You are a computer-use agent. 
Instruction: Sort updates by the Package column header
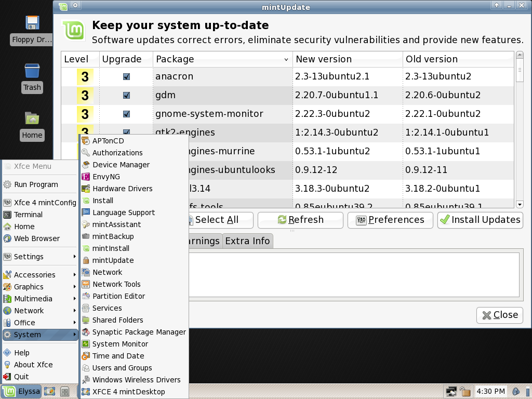(x=222, y=59)
